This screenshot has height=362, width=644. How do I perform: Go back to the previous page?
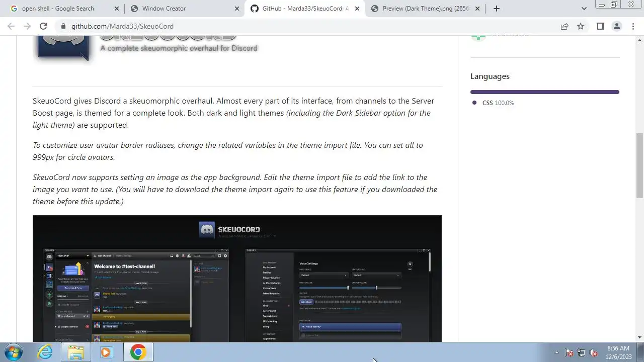11,26
